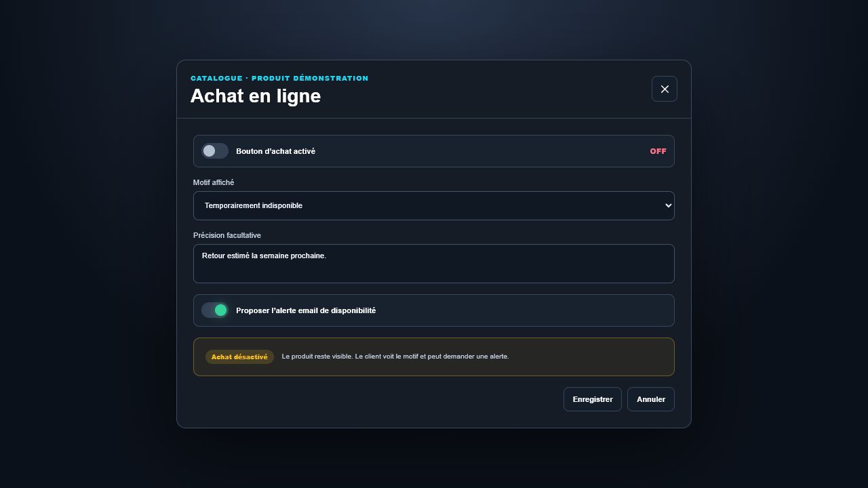Click the Précision facultative field label
868x488 pixels.
pyautogui.click(x=227, y=235)
